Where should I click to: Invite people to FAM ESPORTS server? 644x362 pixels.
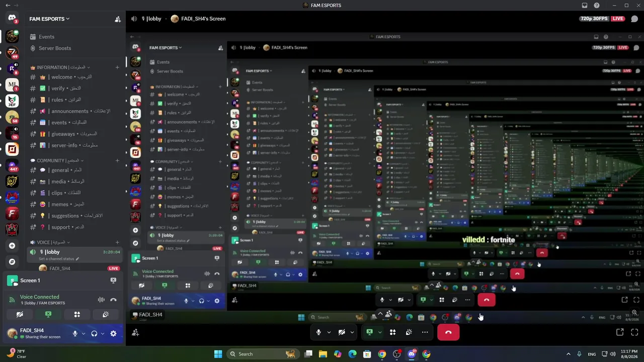(x=118, y=19)
